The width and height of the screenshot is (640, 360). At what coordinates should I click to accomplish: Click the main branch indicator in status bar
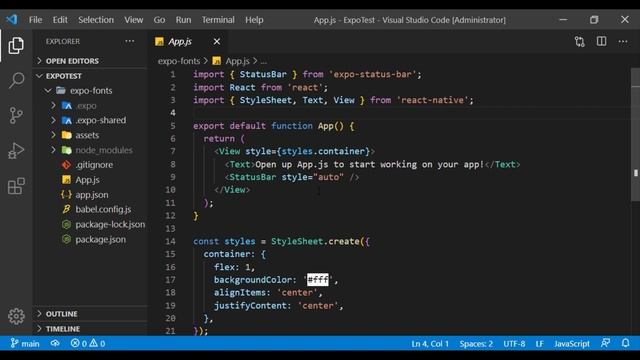click(x=25, y=344)
